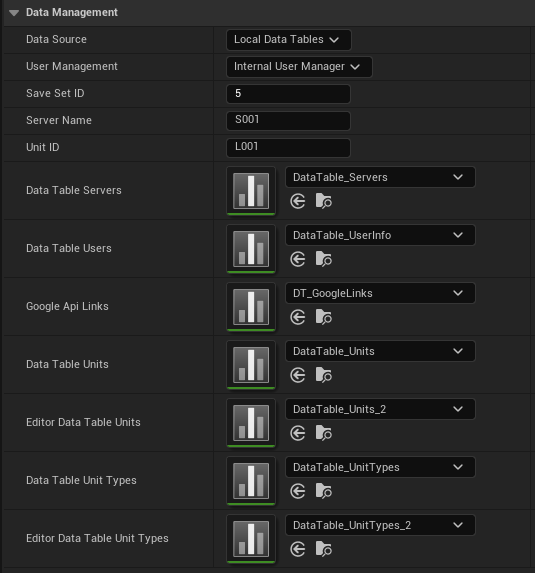This screenshot has height=573, width=535.
Task: Use selected asset for Data Table Users
Action: [x=298, y=259]
